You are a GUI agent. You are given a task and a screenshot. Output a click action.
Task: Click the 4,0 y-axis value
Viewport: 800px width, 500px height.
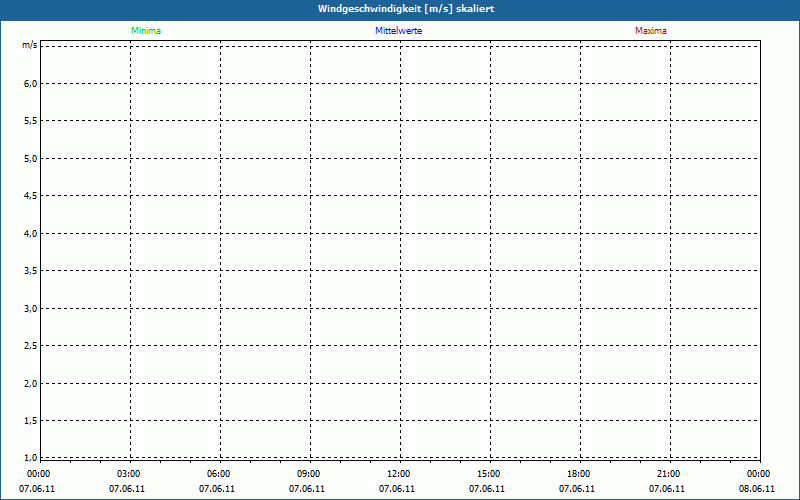click(31, 234)
